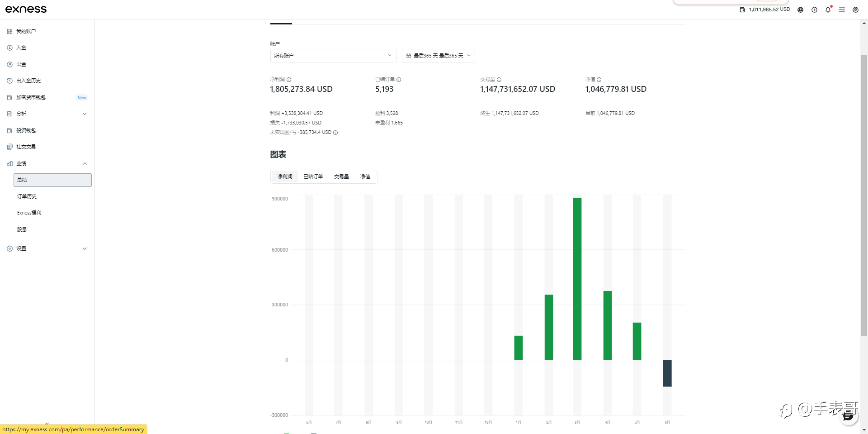
Task: Open the notifications bell icon
Action: 828,10
